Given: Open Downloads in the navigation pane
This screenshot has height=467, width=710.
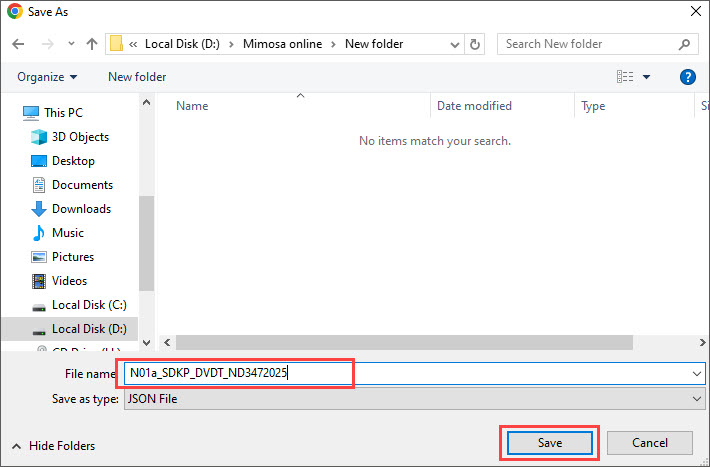Looking at the screenshot, I should coord(81,209).
